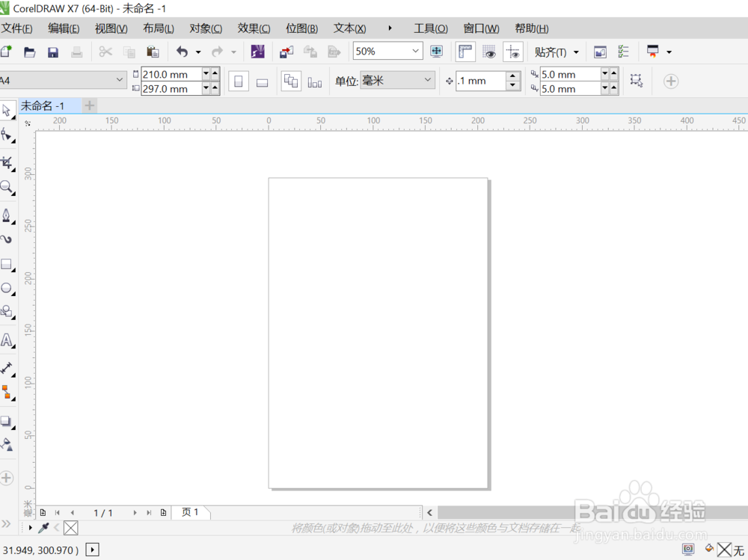Image resolution: width=748 pixels, height=560 pixels.
Task: Open the 对象 menu
Action: pos(206,28)
